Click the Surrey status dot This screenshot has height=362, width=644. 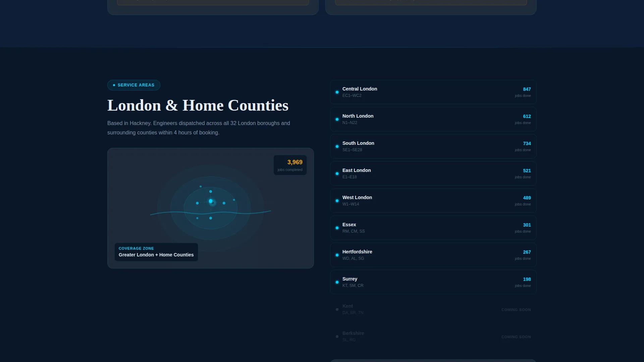coord(337,282)
